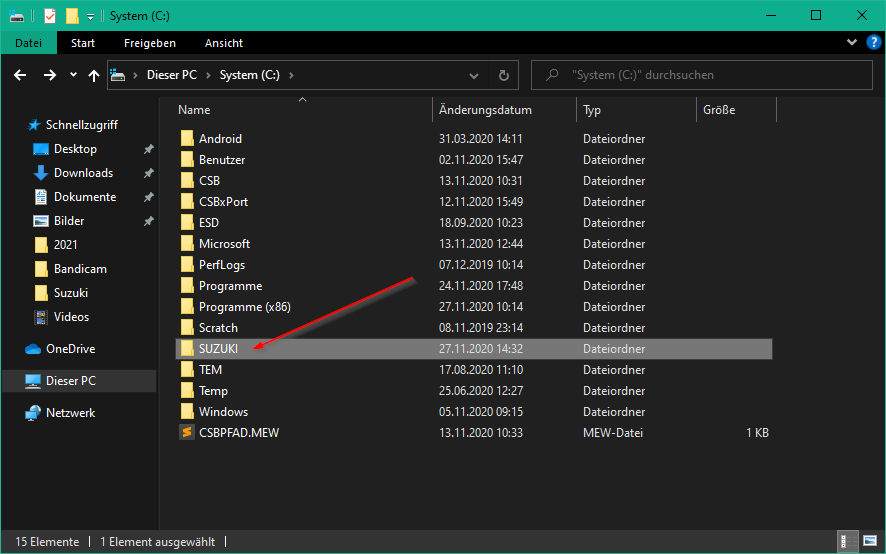The image size is (886, 554).
Task: Expand the ribbon with the chevron
Action: click(x=852, y=42)
